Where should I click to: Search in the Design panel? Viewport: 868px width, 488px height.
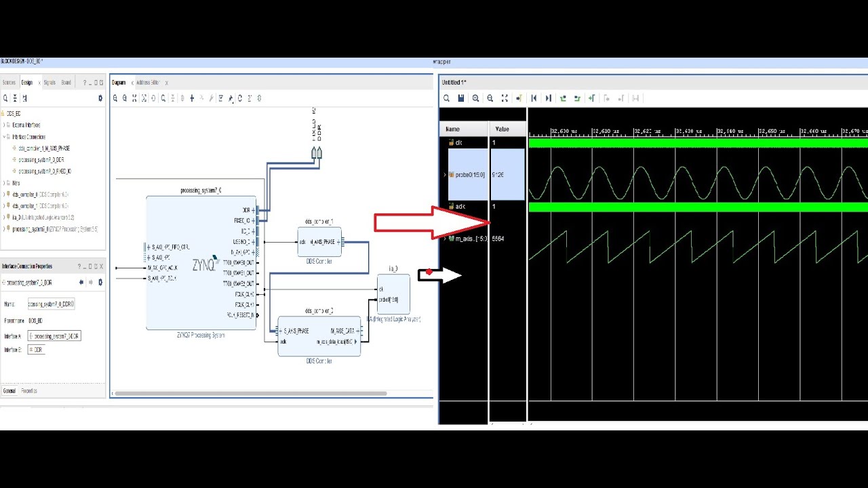tap(5, 98)
